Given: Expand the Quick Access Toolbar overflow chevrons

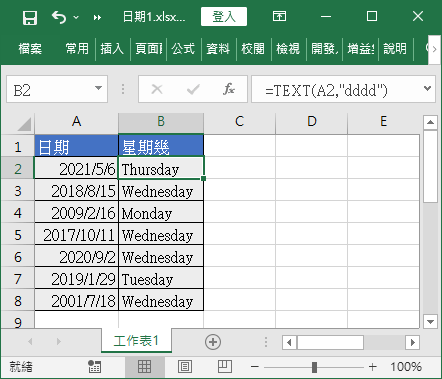Looking at the screenshot, I should tap(97, 17).
